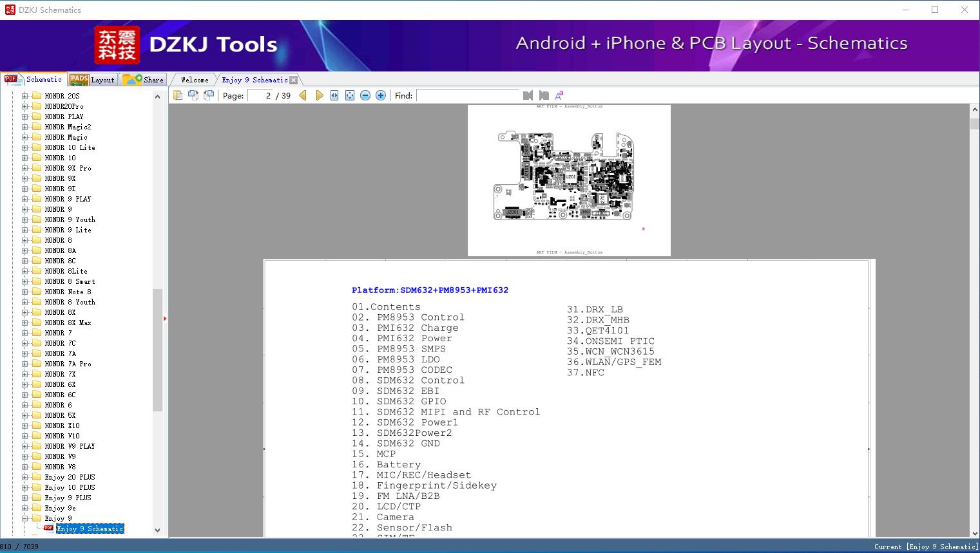This screenshot has width=980, height=553.
Task: Expand the HONOR V9 PLAY folder
Action: pos(25,446)
